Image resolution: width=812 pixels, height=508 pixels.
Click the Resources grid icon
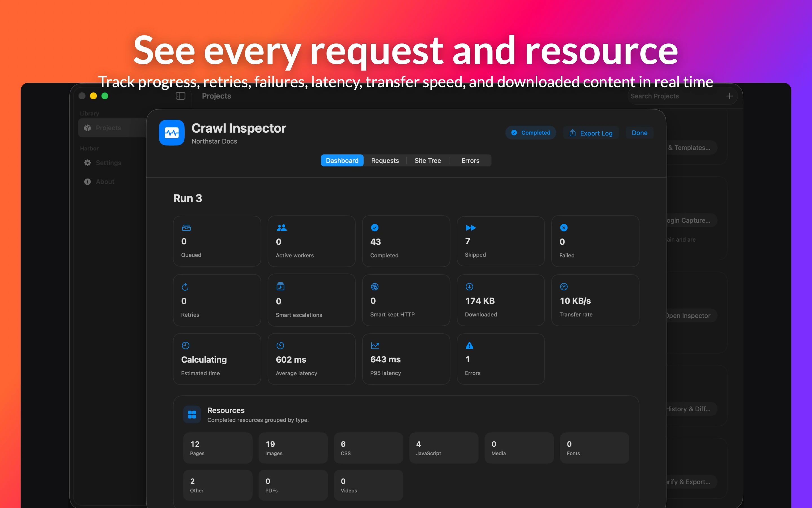pyautogui.click(x=192, y=414)
